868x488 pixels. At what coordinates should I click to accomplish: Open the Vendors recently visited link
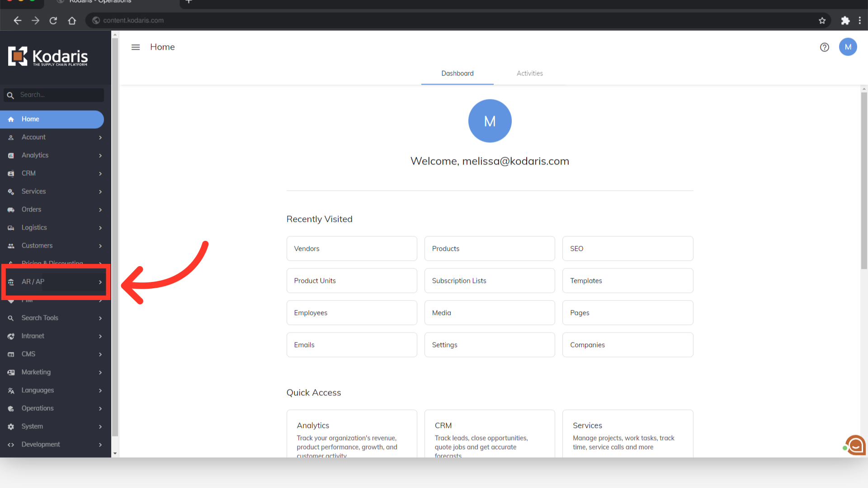[x=351, y=249]
